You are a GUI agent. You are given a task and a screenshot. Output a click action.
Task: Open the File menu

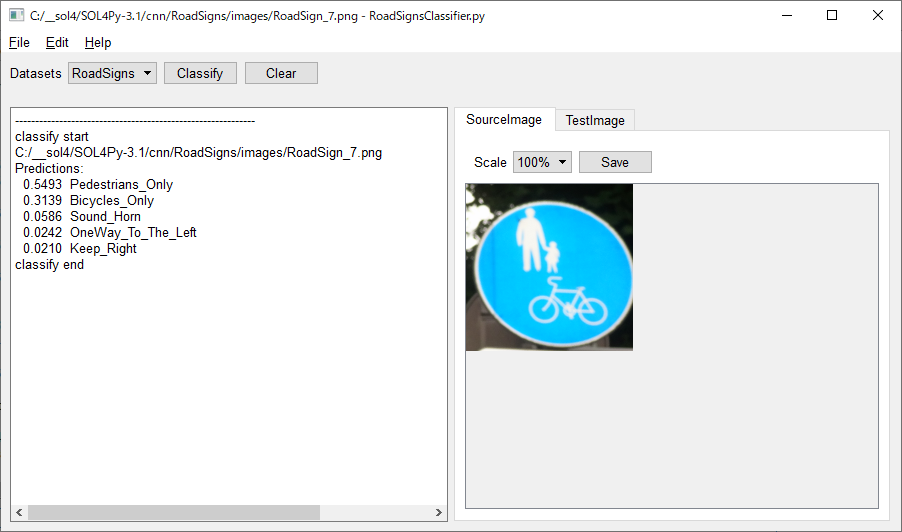pyautogui.click(x=19, y=43)
